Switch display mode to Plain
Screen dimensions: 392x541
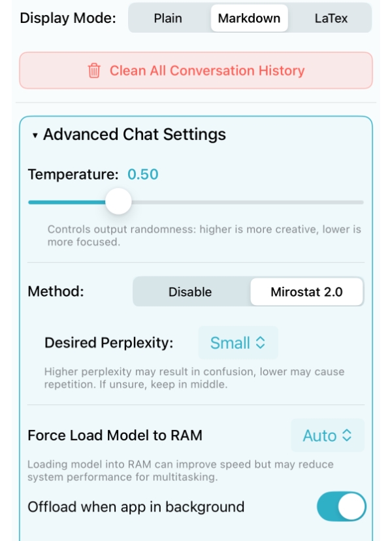pos(169,20)
